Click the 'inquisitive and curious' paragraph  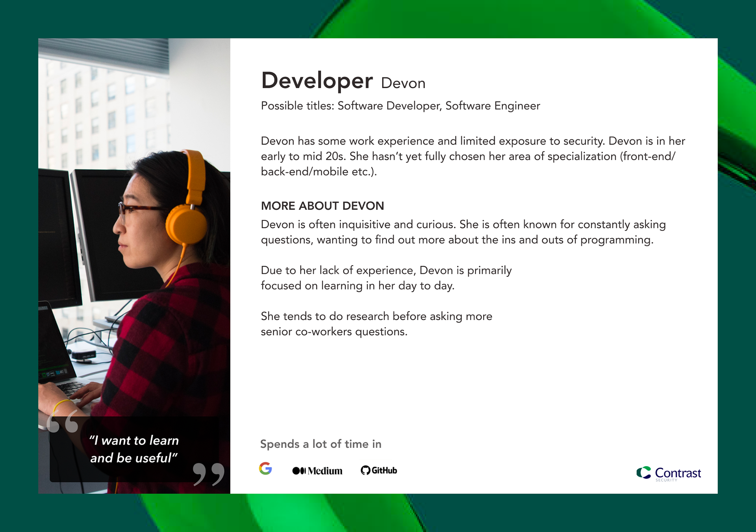pyautogui.click(x=463, y=232)
